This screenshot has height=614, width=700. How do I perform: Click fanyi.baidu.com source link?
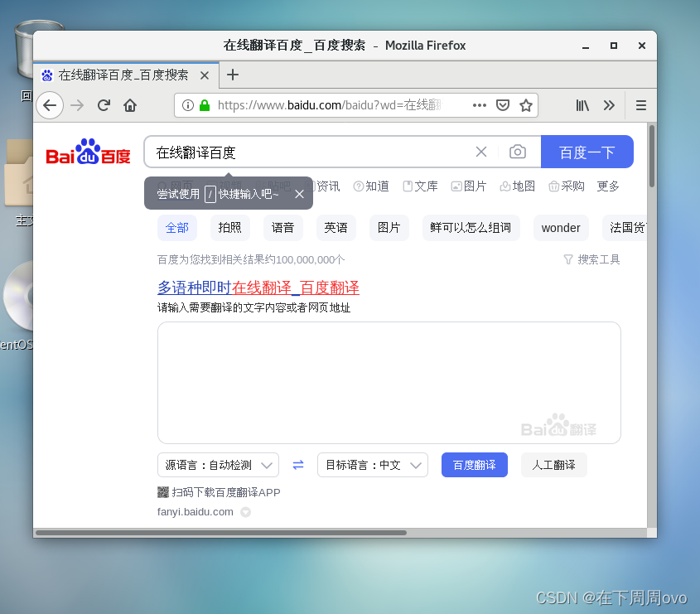[196, 512]
